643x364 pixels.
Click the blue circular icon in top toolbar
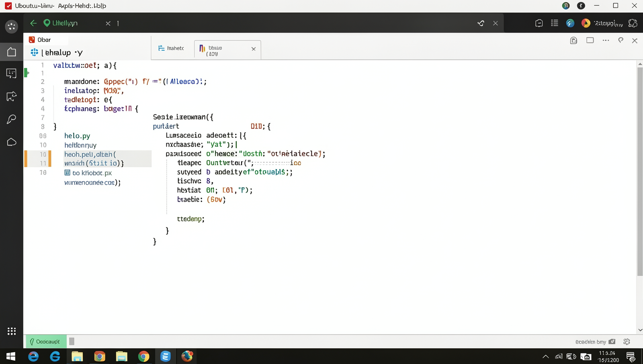click(x=570, y=23)
